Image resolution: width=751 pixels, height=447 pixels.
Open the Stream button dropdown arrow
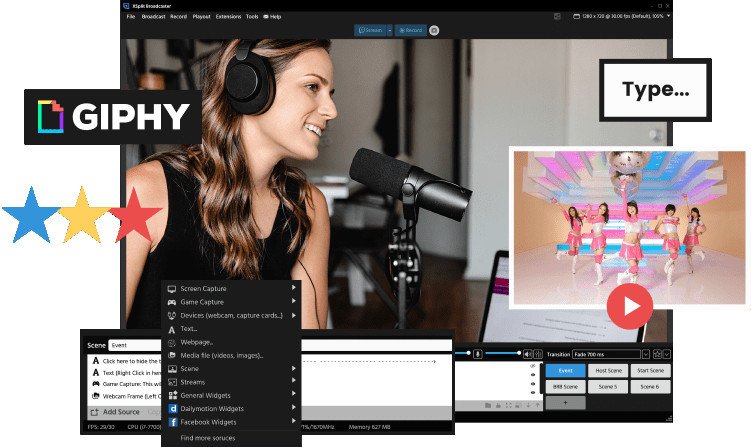389,30
